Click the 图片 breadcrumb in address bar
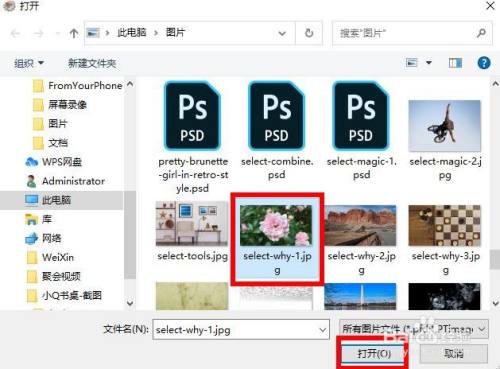 (176, 33)
